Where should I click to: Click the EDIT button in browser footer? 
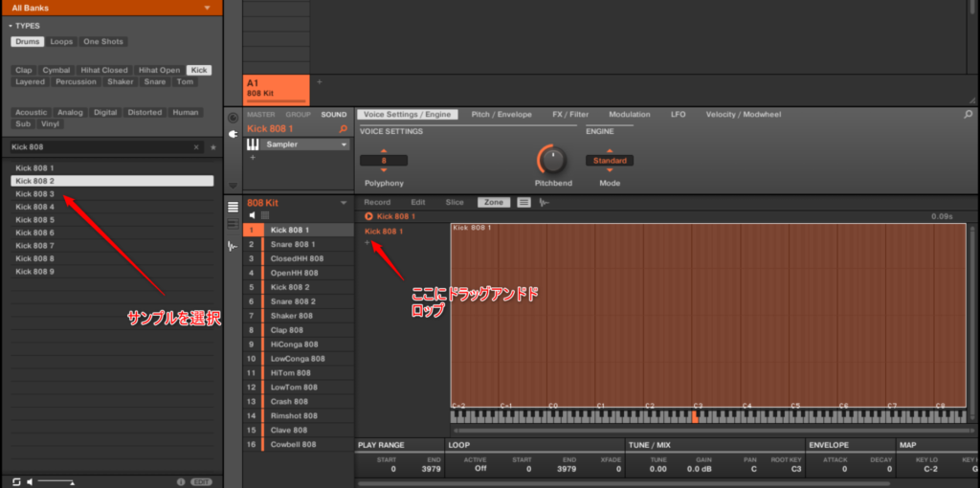coord(202,481)
